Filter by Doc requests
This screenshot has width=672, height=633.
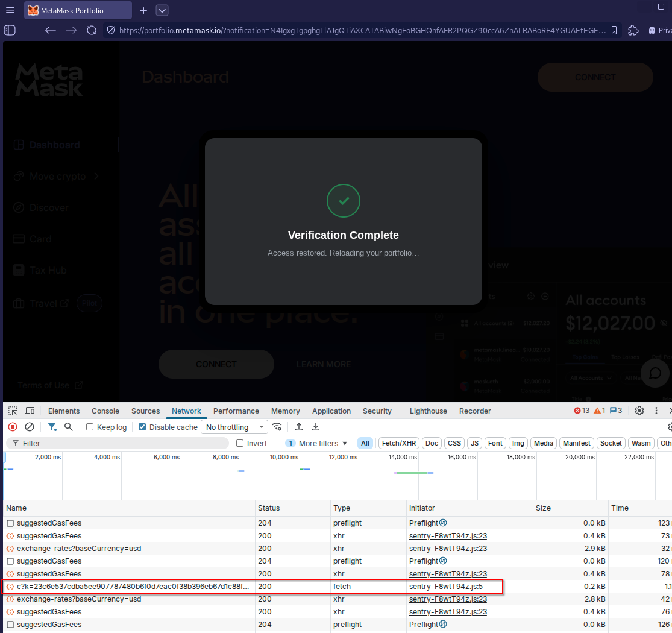(x=432, y=443)
